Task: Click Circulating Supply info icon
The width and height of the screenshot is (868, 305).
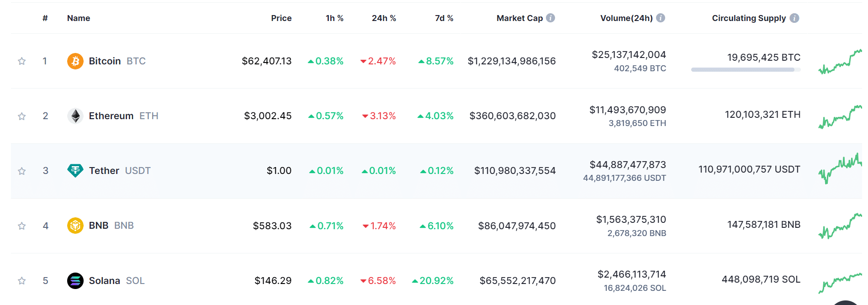Action: tap(794, 18)
